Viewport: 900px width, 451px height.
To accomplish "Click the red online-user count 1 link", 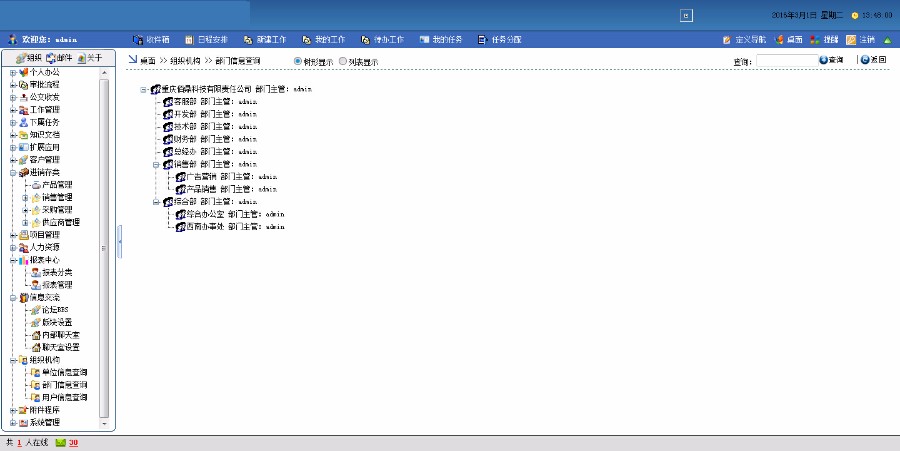I will (x=19, y=443).
